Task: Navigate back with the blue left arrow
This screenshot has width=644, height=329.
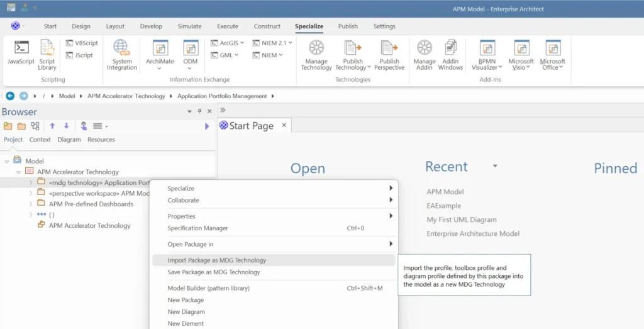Action: [10, 96]
